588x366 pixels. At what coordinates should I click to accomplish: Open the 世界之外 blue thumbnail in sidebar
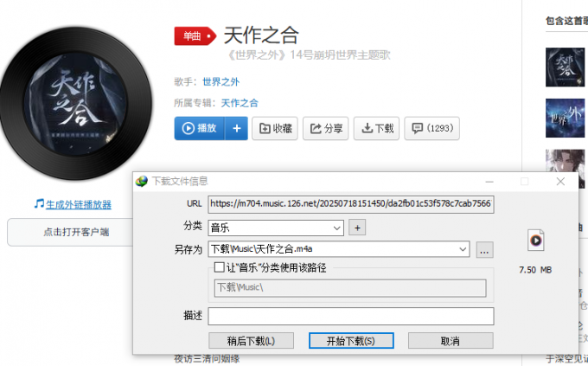coord(566,118)
